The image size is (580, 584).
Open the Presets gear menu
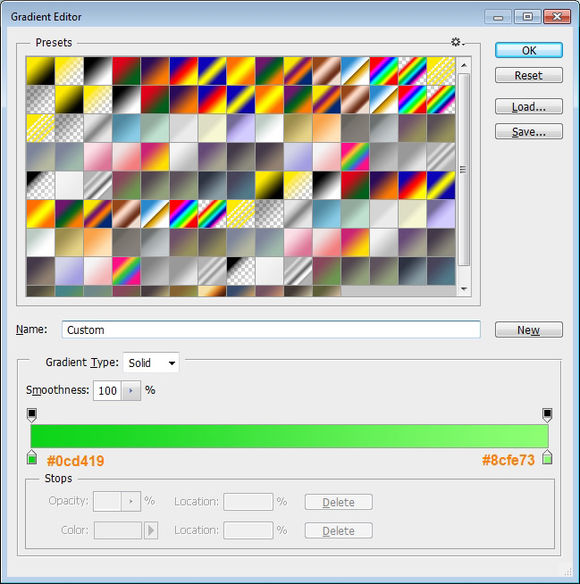click(457, 42)
